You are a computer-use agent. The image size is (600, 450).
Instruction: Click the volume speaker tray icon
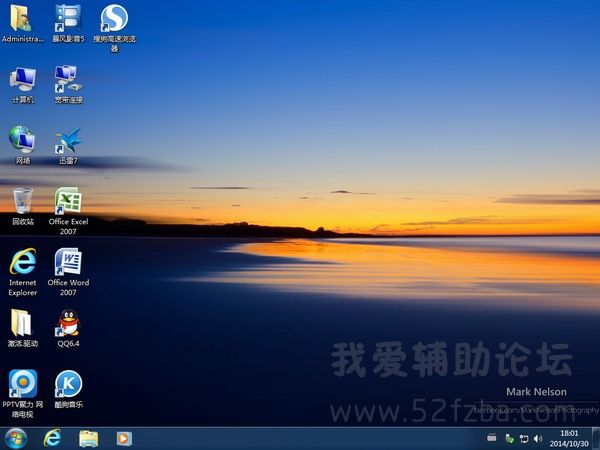[538, 438]
